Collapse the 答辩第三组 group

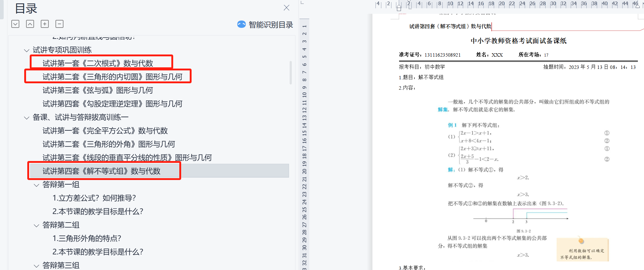pyautogui.click(x=36, y=266)
